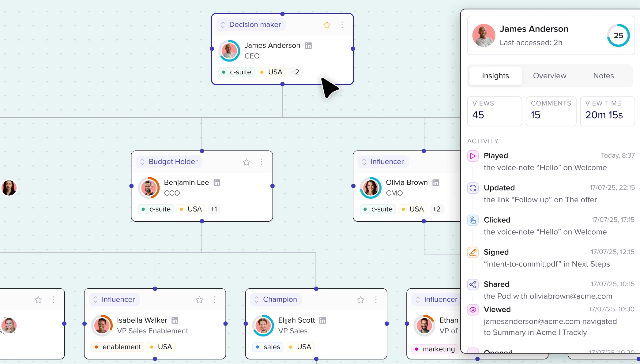Open Ethan's Influencer role dropdown
The width and height of the screenshot is (640, 364).
pos(436,299)
